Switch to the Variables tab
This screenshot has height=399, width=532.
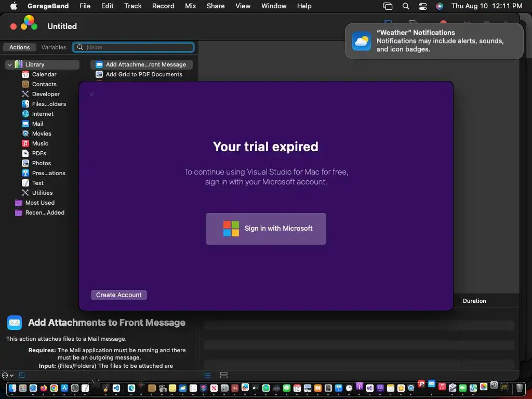54,47
